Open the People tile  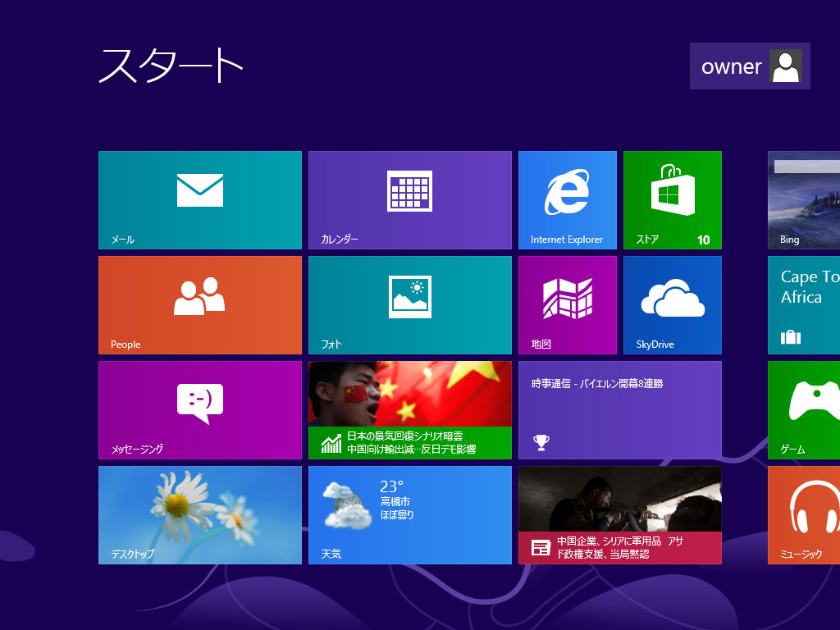(x=200, y=305)
